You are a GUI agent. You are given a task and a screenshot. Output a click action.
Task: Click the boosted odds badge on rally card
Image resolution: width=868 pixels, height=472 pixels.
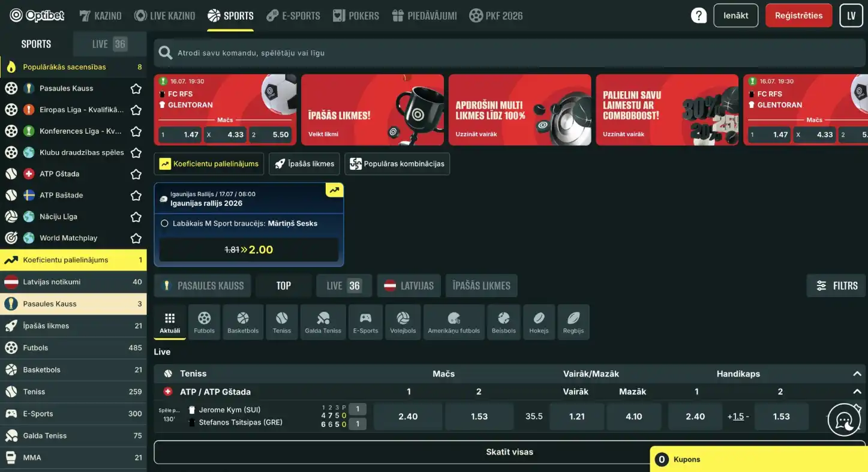334,190
